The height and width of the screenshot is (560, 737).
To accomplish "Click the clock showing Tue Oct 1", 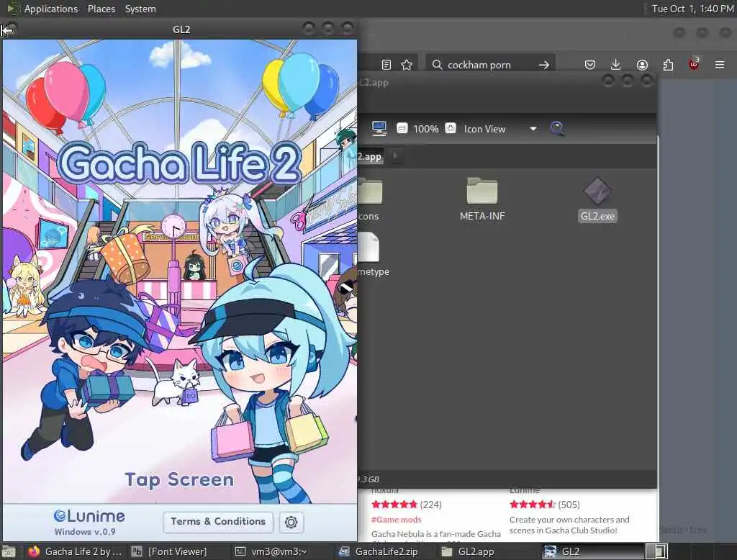I will (x=692, y=9).
